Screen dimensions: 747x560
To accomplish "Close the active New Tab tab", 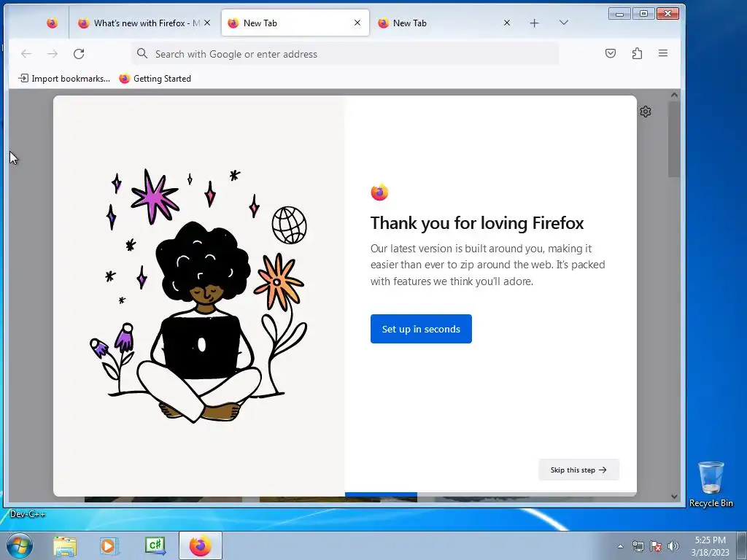I will click(357, 23).
